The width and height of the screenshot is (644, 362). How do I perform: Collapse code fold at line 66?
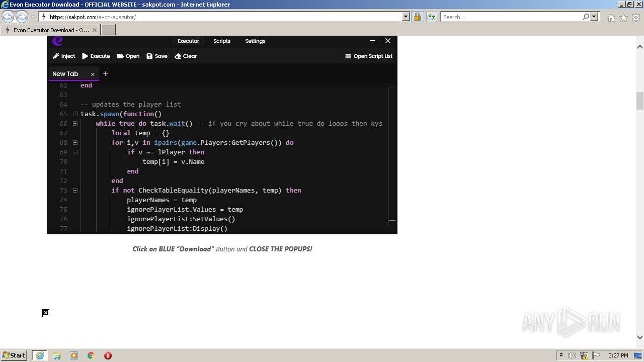click(x=75, y=123)
